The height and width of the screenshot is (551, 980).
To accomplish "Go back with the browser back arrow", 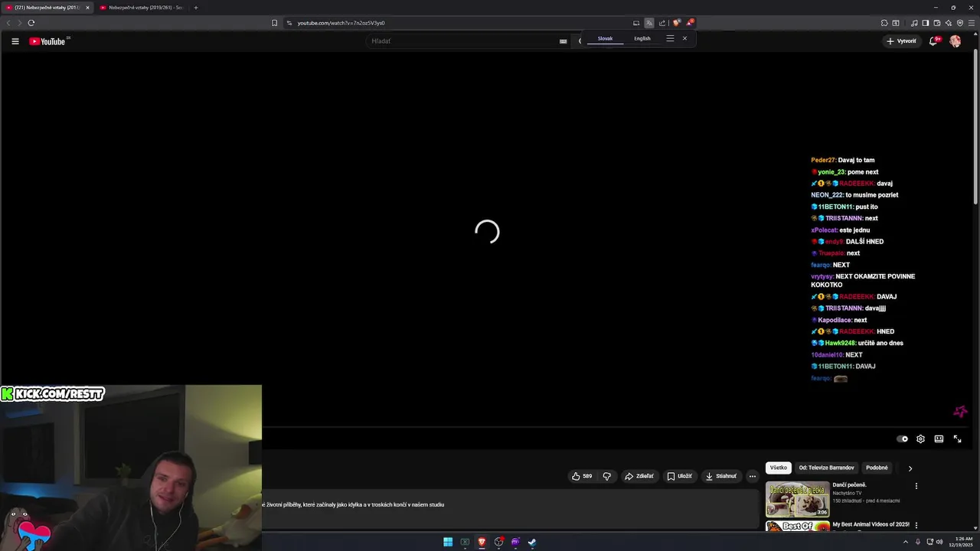I will pos(8,23).
